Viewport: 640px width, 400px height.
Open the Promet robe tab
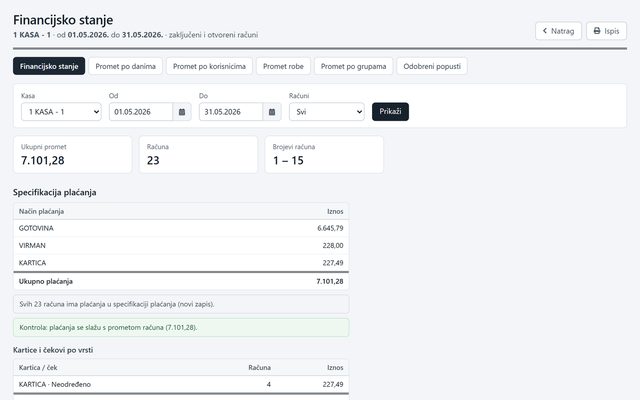coord(283,66)
